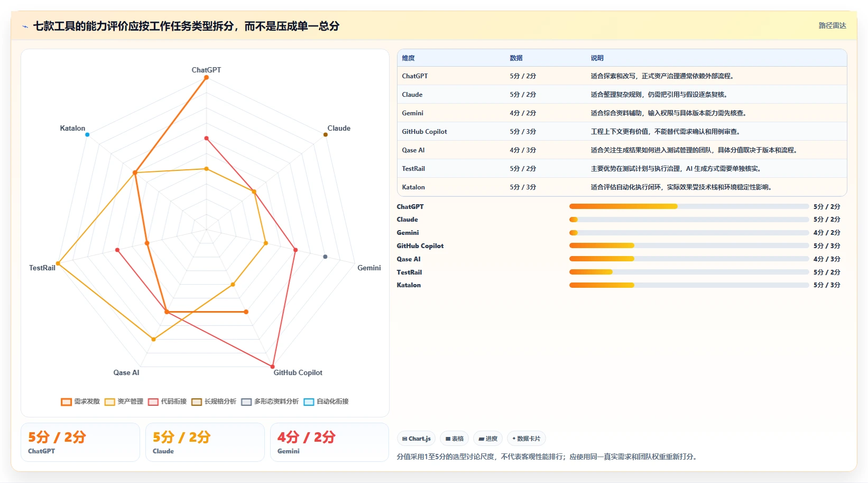Click the small icon before the card title
The width and height of the screenshot is (868, 483).
[x=25, y=26]
